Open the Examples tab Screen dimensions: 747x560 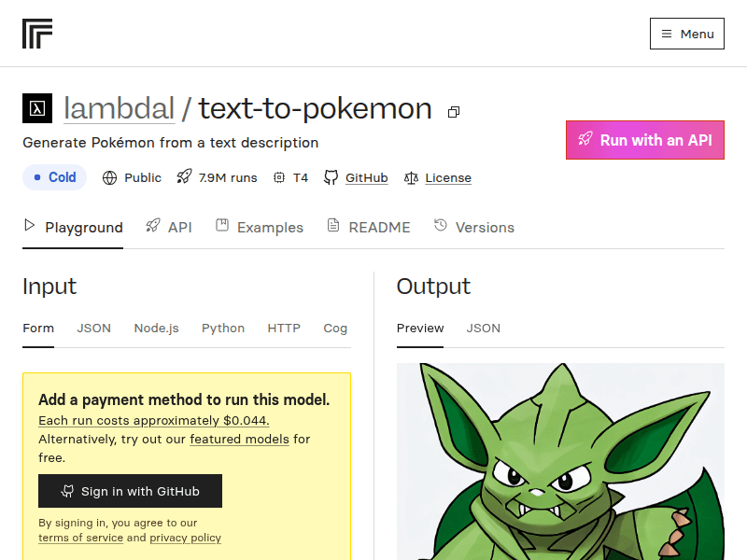(260, 227)
